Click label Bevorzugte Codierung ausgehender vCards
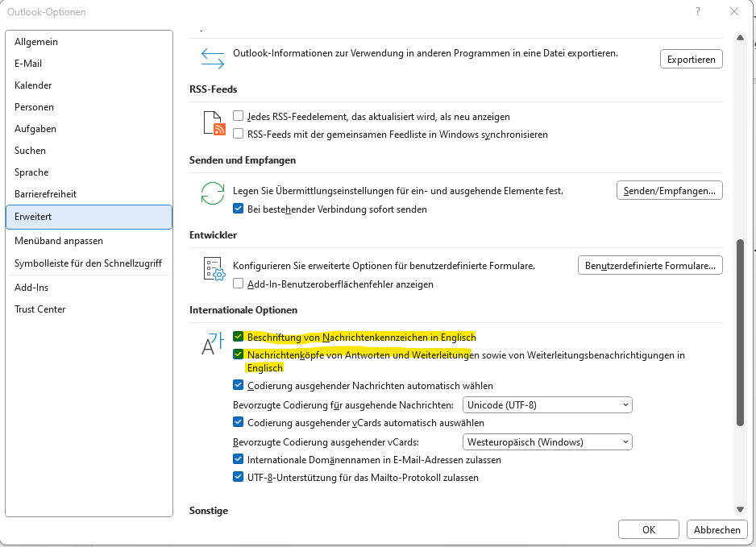 click(x=326, y=442)
